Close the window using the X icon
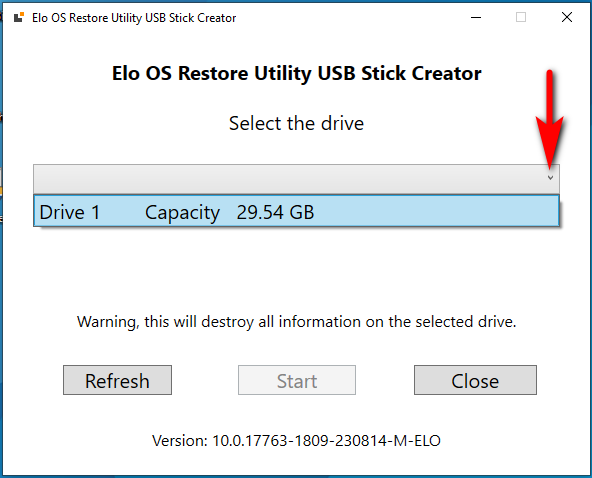 tap(567, 17)
